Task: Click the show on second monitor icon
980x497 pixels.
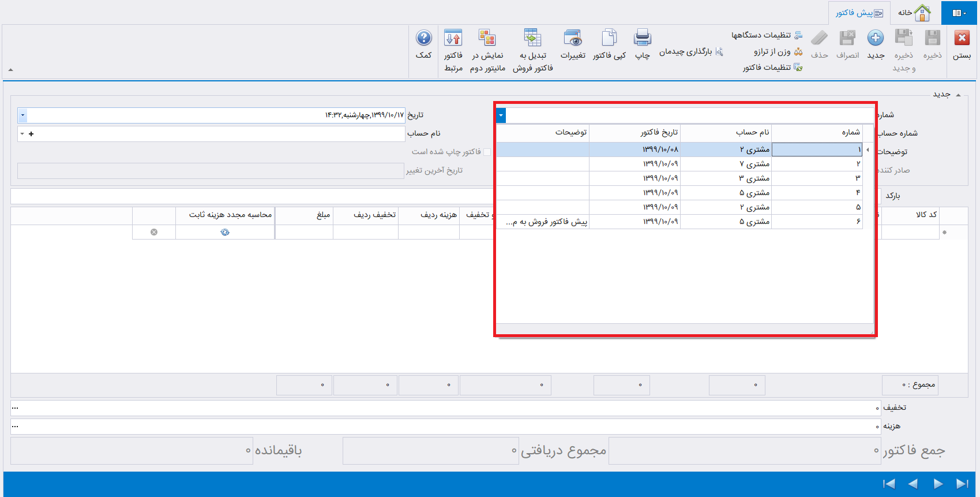Action: [487, 39]
